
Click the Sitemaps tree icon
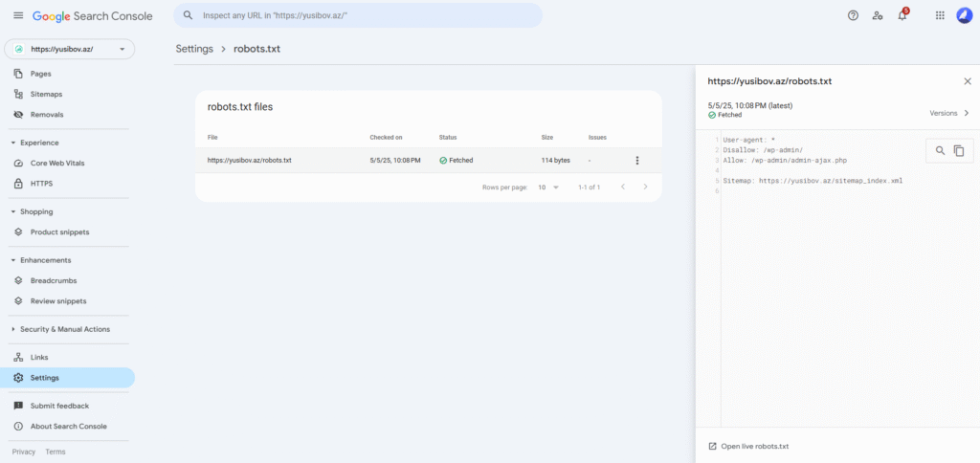[x=18, y=95]
